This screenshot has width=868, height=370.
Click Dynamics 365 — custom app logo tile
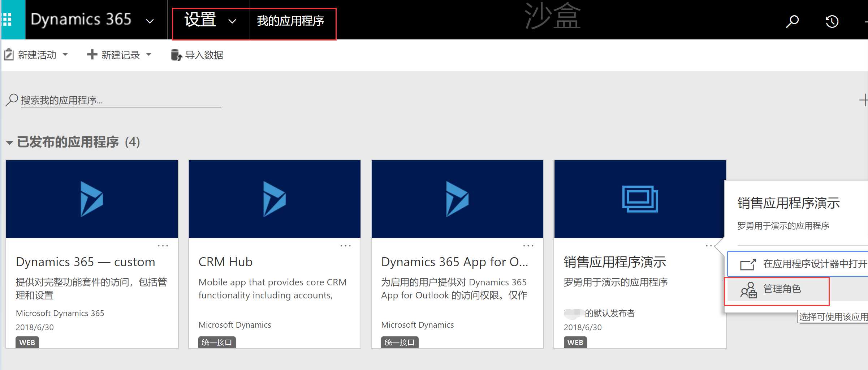(x=92, y=199)
